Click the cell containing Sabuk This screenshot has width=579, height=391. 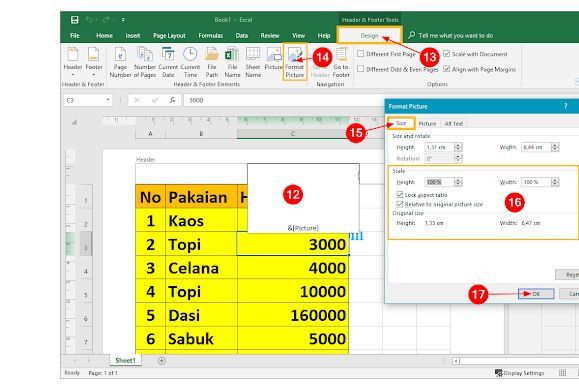click(201, 339)
